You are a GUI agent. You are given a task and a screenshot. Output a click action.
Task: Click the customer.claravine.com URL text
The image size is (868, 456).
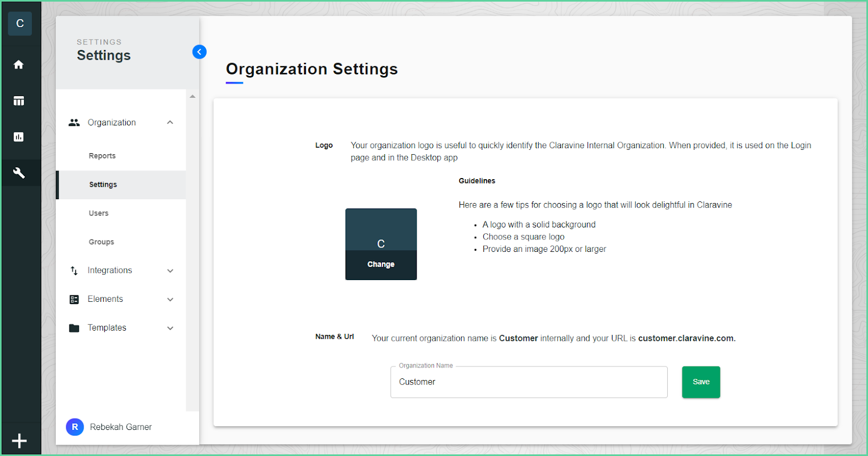pyautogui.click(x=686, y=338)
